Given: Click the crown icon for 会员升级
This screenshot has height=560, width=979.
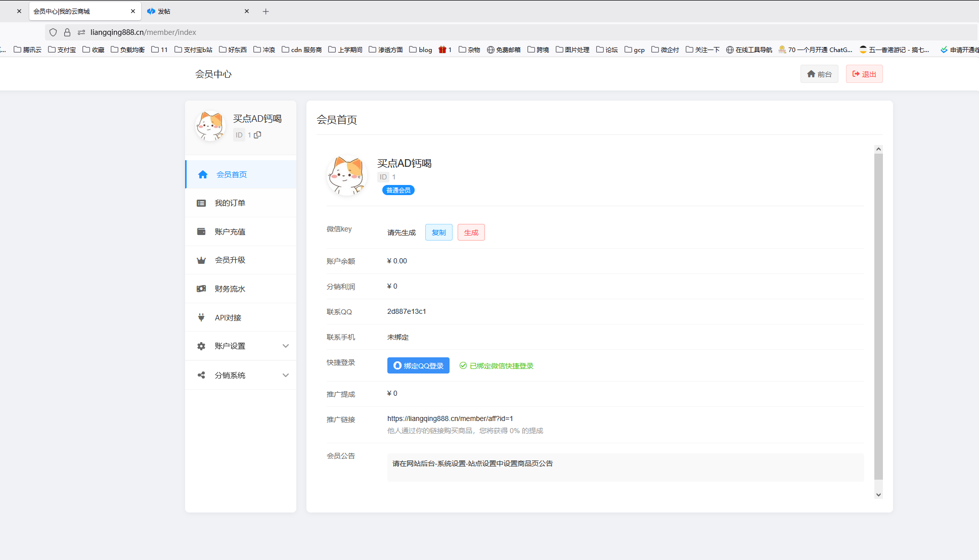Looking at the screenshot, I should (x=201, y=260).
